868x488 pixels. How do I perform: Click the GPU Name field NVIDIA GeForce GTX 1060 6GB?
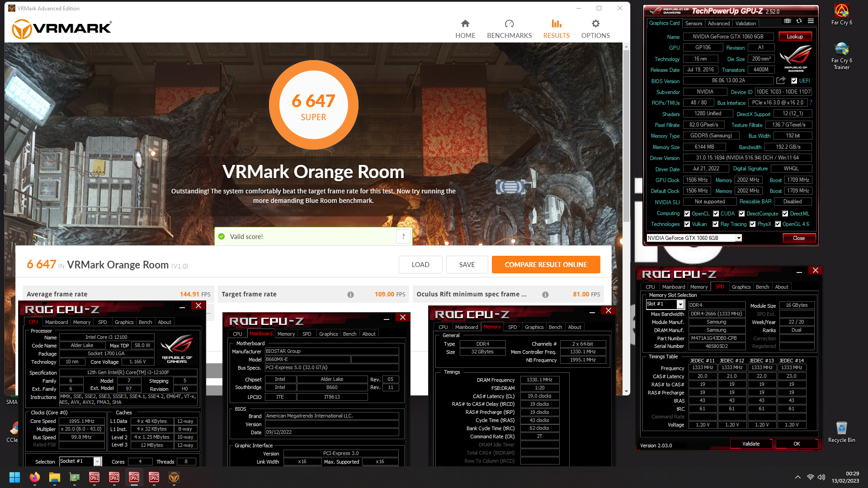pyautogui.click(x=728, y=37)
